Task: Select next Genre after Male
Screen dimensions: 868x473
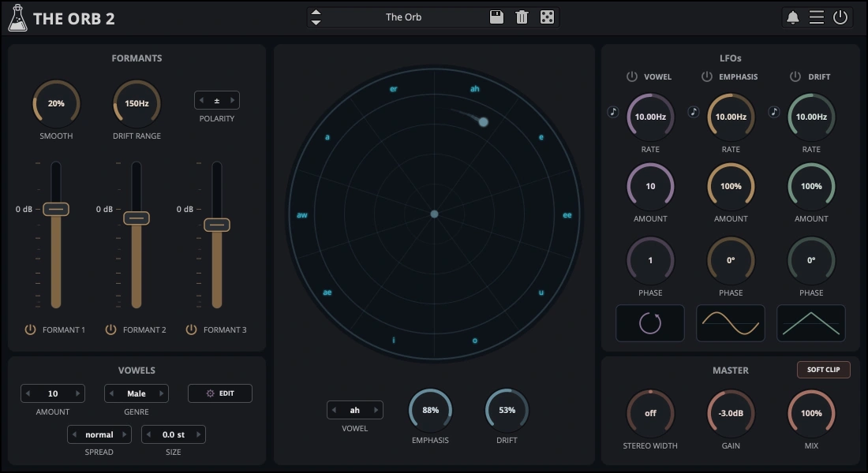Action: tap(162, 393)
